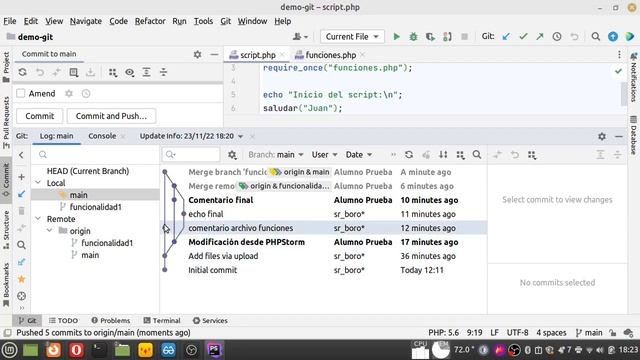Screen dimensions: 640x360
Task: Select local branch funcionalidad1
Action: [96, 207]
